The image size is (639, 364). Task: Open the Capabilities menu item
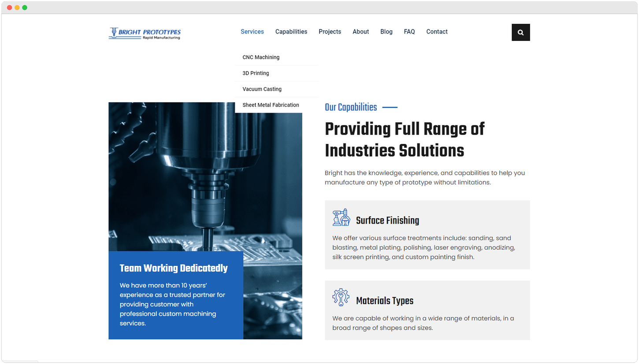point(291,32)
